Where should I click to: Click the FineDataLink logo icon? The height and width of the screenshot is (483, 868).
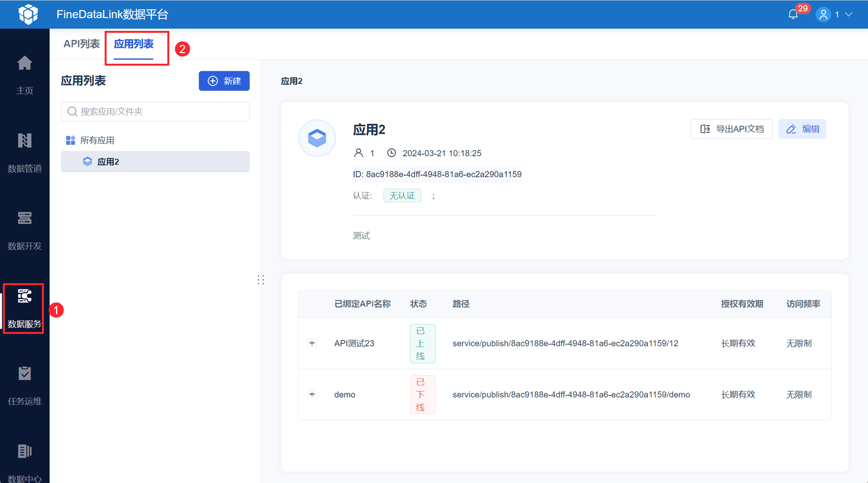click(x=28, y=14)
